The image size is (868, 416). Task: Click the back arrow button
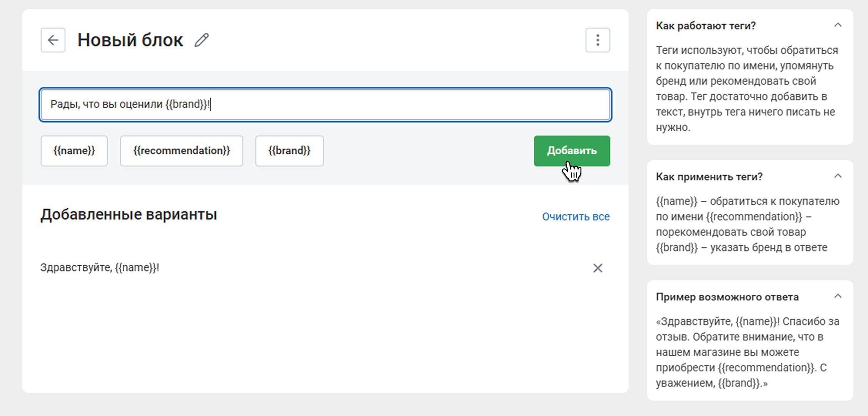pyautogui.click(x=53, y=40)
